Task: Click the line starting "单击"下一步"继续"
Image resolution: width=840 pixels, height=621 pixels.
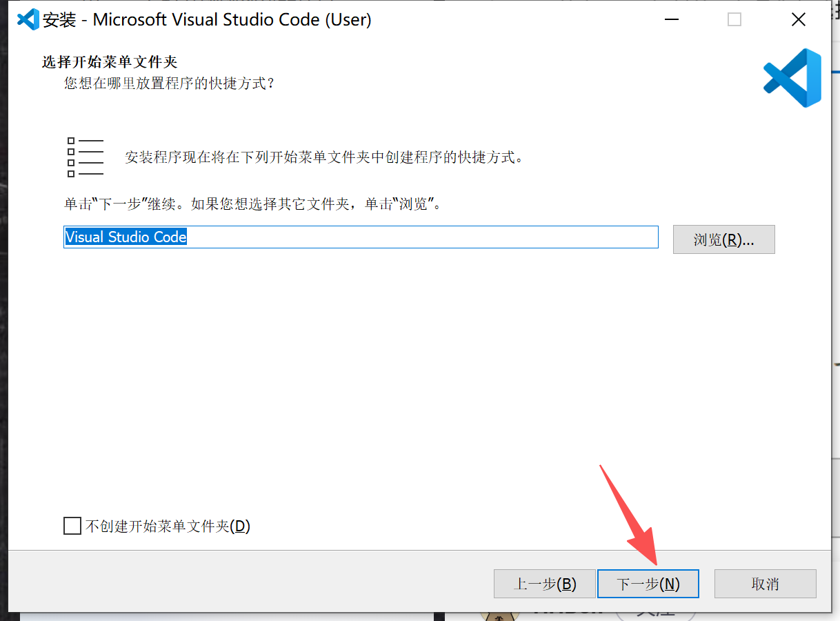Action: tap(253, 204)
